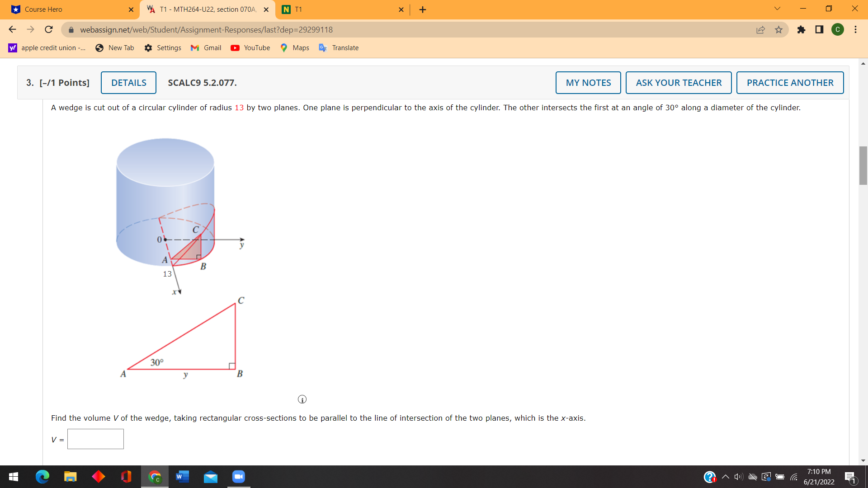Click the PRACTICE ANOTHER button
Image resolution: width=868 pixels, height=488 pixels.
[x=790, y=83]
